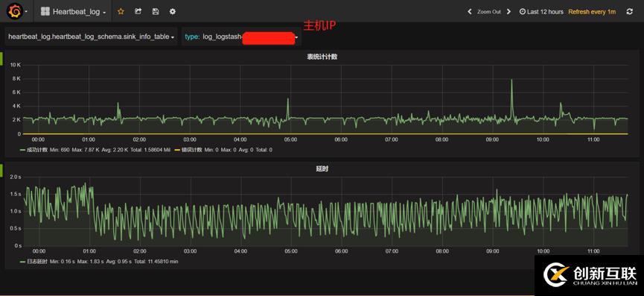Open the Heartbeat_log dashboard picker

[x=73, y=12]
